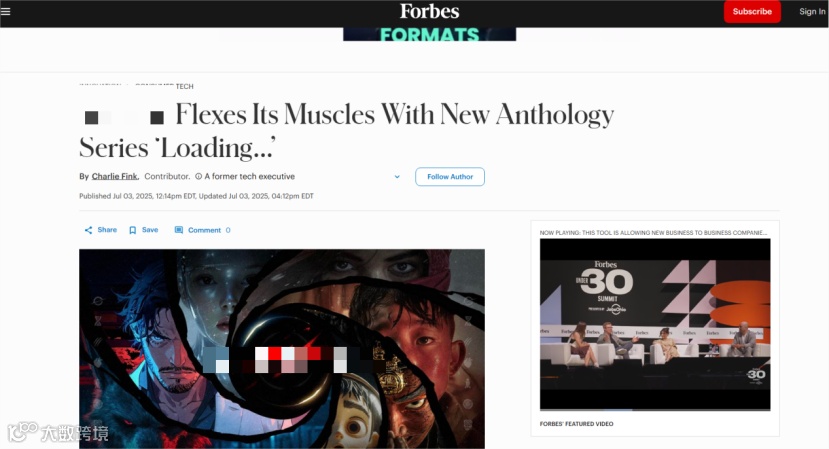This screenshot has width=829, height=449.
Task: Save article using the bookmark icon
Action: pos(133,230)
